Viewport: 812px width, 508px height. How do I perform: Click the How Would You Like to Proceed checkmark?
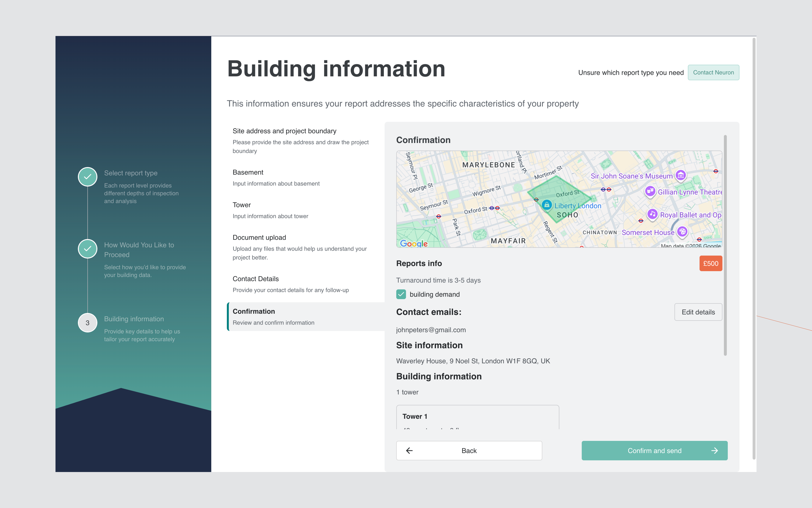[87, 249]
